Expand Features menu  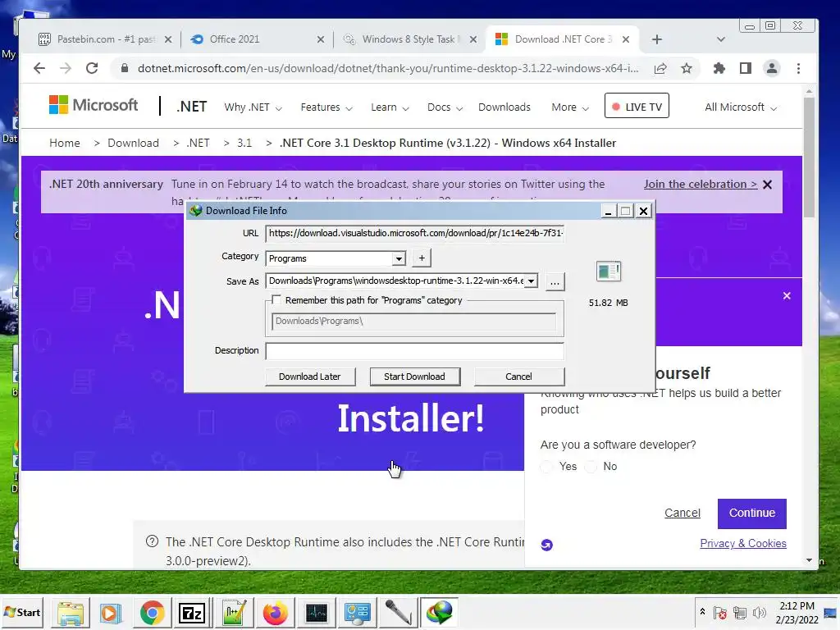[326, 107]
